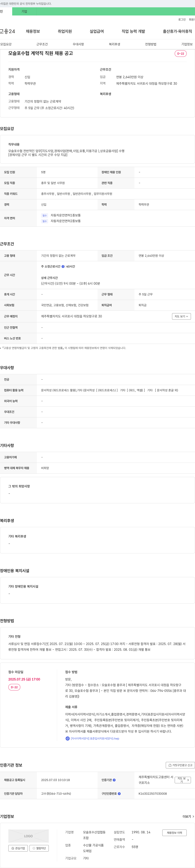Click the 열람차단 button
The image size is (195, 868).
tap(39, 848)
